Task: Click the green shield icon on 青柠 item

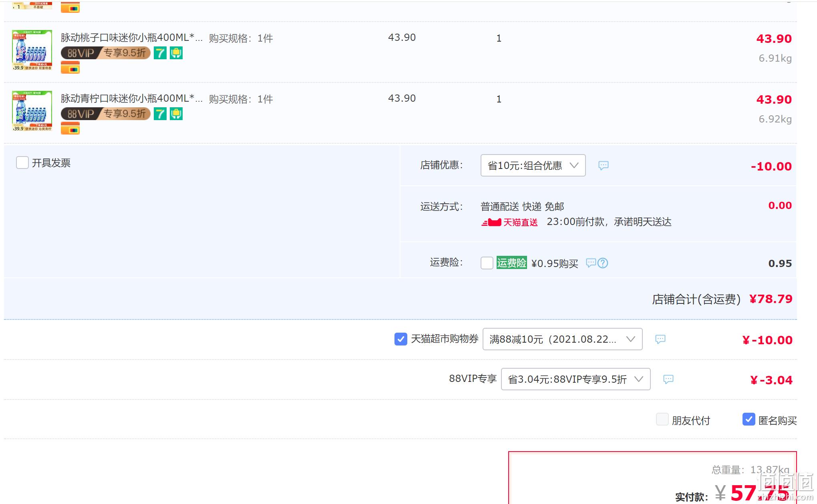Action: tap(176, 114)
